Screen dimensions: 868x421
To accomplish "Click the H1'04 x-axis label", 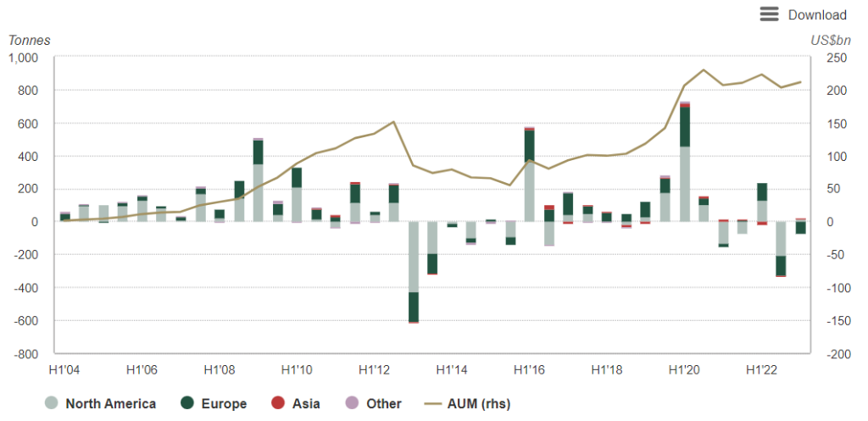I will [x=64, y=370].
